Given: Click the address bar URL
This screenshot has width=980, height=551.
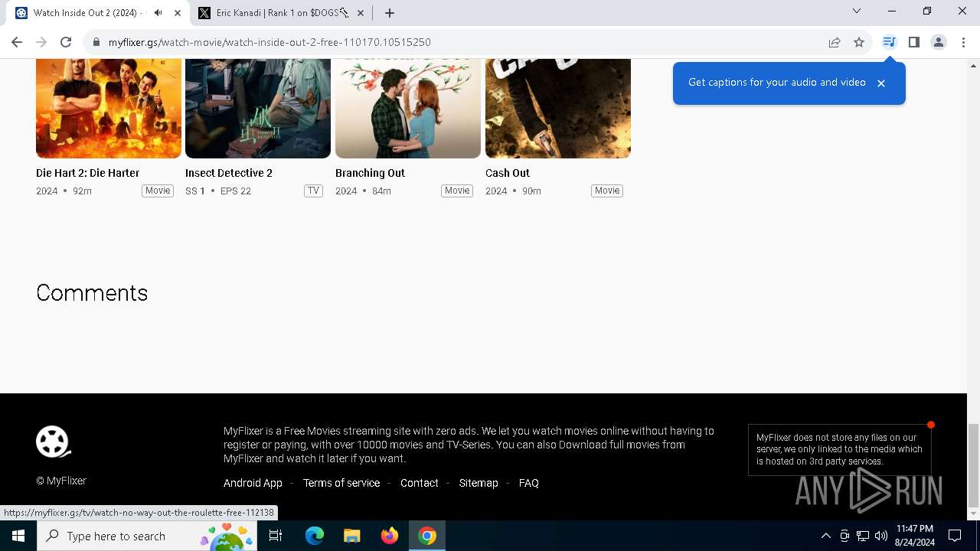Looking at the screenshot, I should click(269, 42).
